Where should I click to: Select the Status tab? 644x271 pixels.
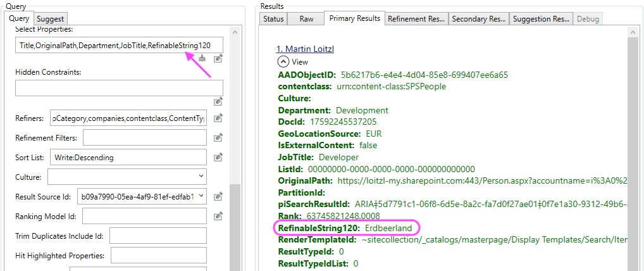coord(273,19)
